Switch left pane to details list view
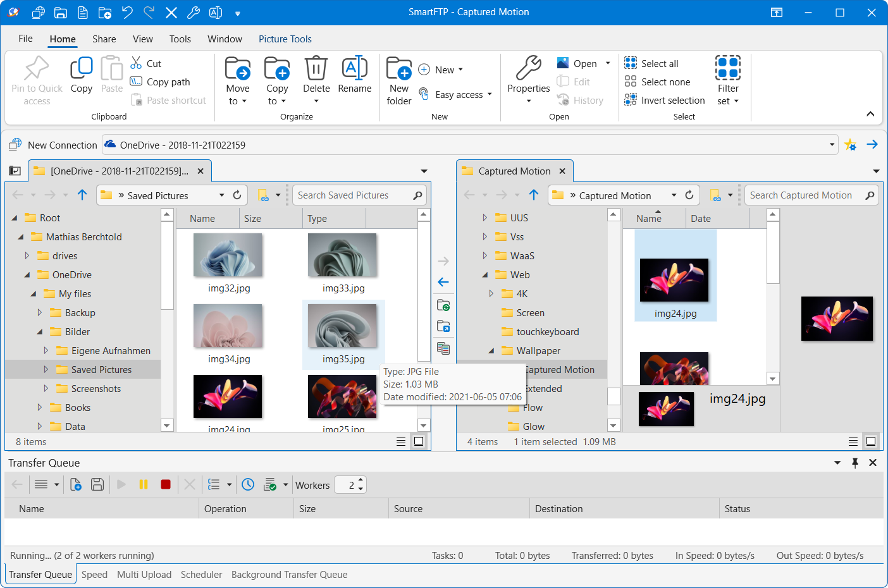Screen dimensions: 888x588 tap(401, 441)
